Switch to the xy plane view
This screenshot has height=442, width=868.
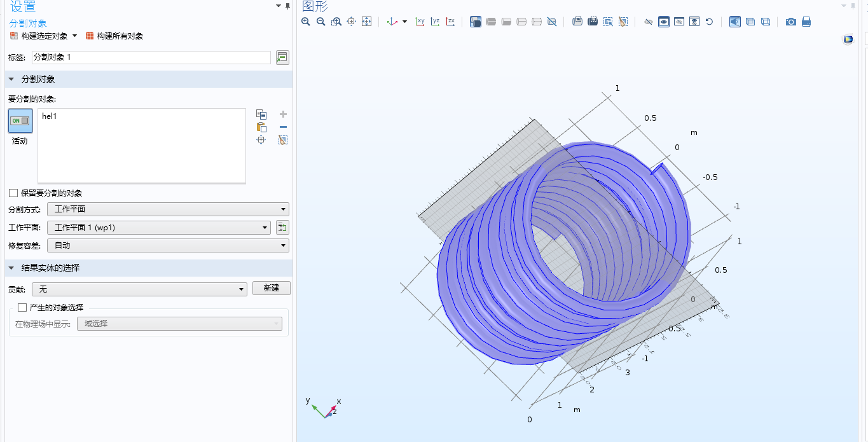point(420,22)
